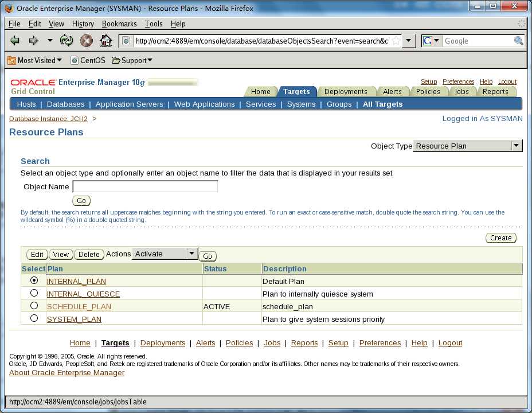Click the top Logout link
Image resolution: width=532 pixels, height=413 pixels.
[507, 81]
